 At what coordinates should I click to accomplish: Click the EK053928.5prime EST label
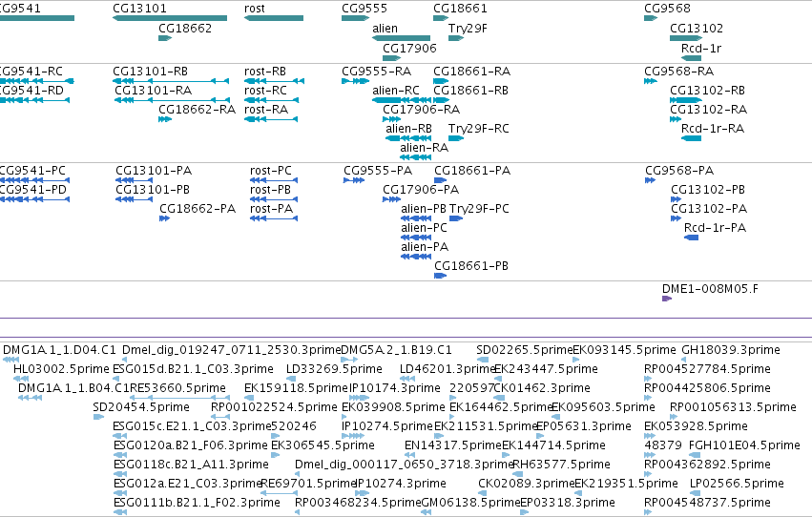tap(696, 426)
